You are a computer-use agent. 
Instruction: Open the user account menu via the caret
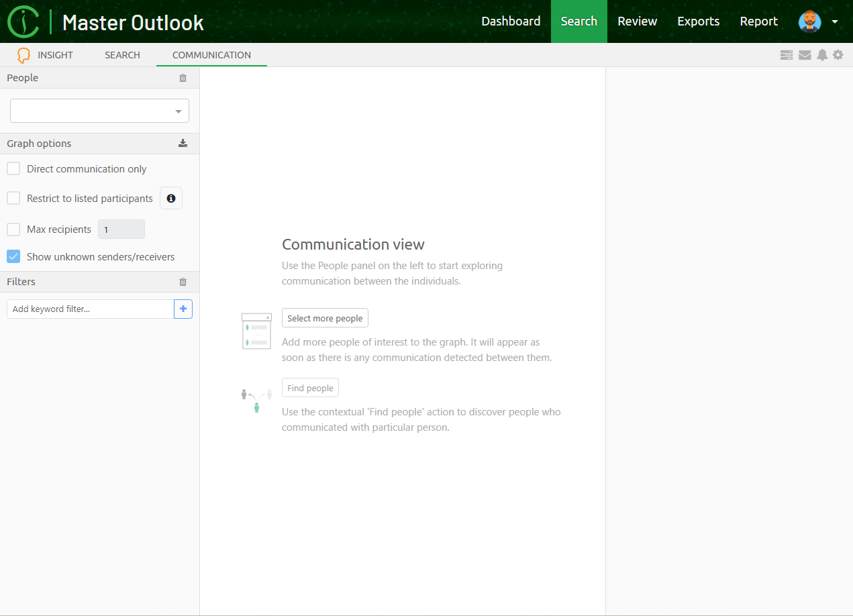(x=836, y=21)
